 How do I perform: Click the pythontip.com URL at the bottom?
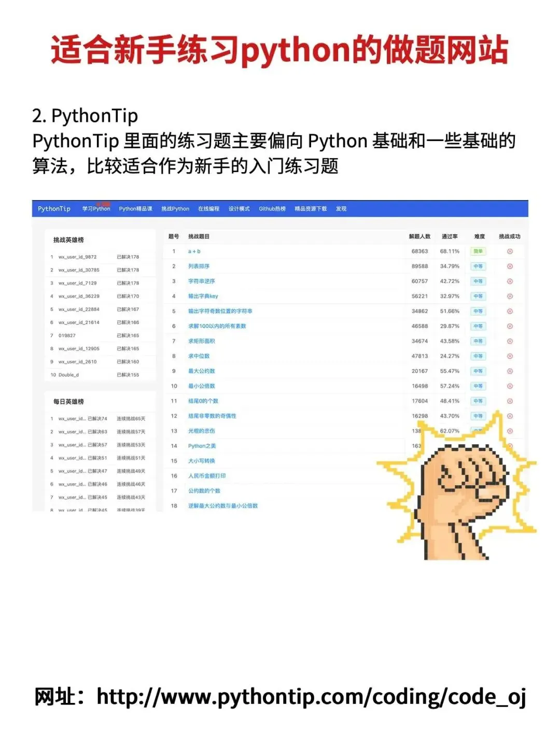coord(311,697)
